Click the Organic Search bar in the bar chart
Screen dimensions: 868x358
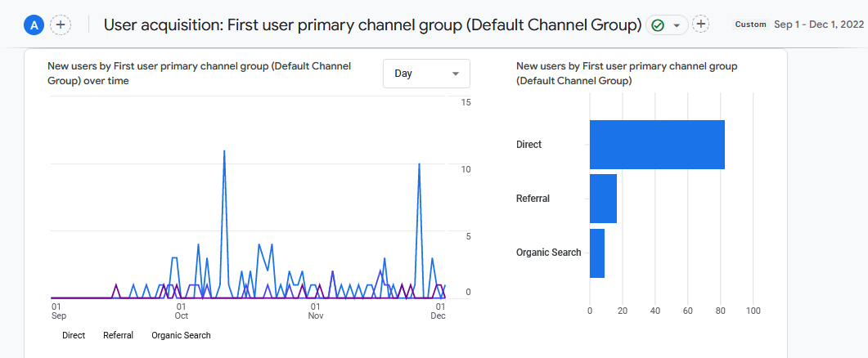click(x=597, y=253)
